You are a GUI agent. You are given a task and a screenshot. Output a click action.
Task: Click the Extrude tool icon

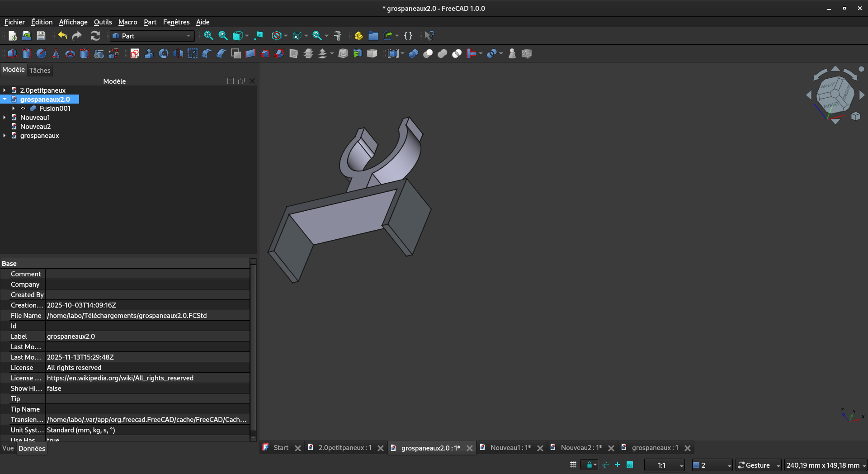click(149, 54)
